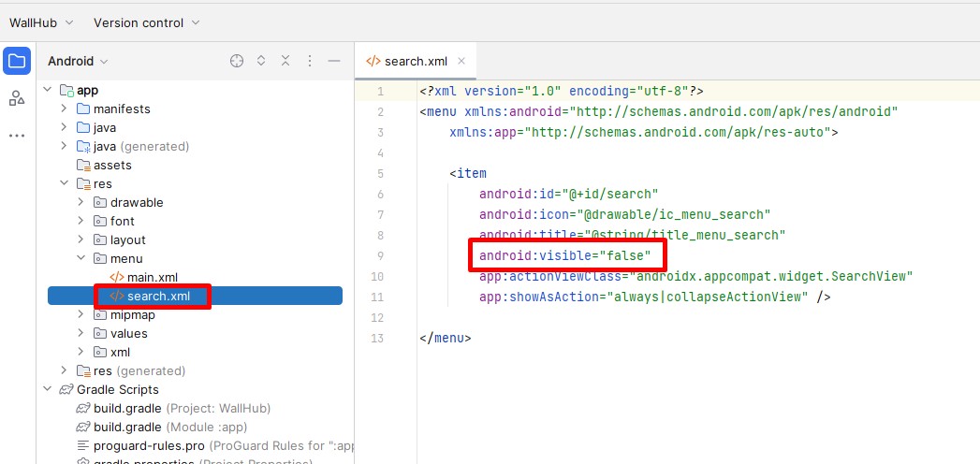Expand the java folder arrow
The width and height of the screenshot is (980, 464).
(x=64, y=127)
